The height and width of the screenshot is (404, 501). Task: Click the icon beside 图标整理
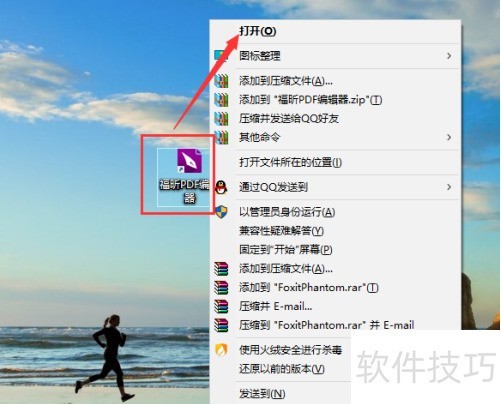(x=221, y=56)
